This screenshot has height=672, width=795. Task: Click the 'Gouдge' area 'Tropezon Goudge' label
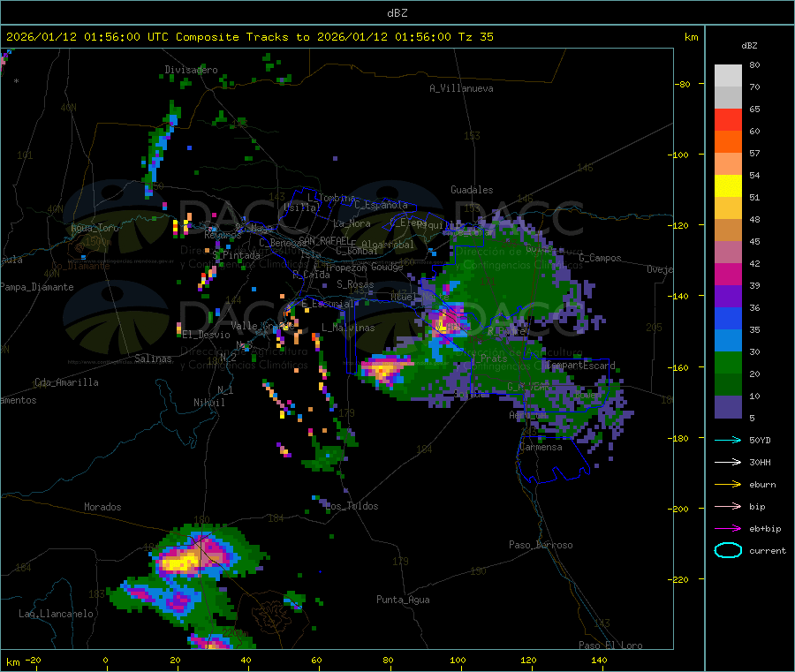click(x=364, y=267)
